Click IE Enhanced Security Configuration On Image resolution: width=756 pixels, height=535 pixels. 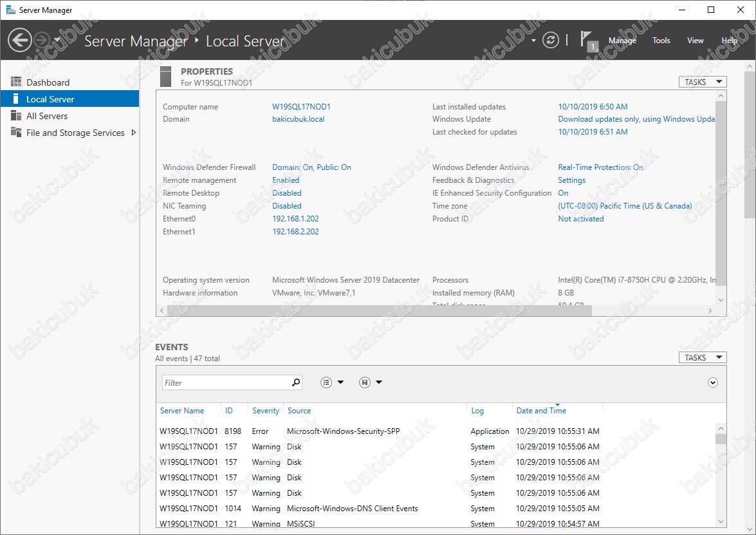click(563, 193)
